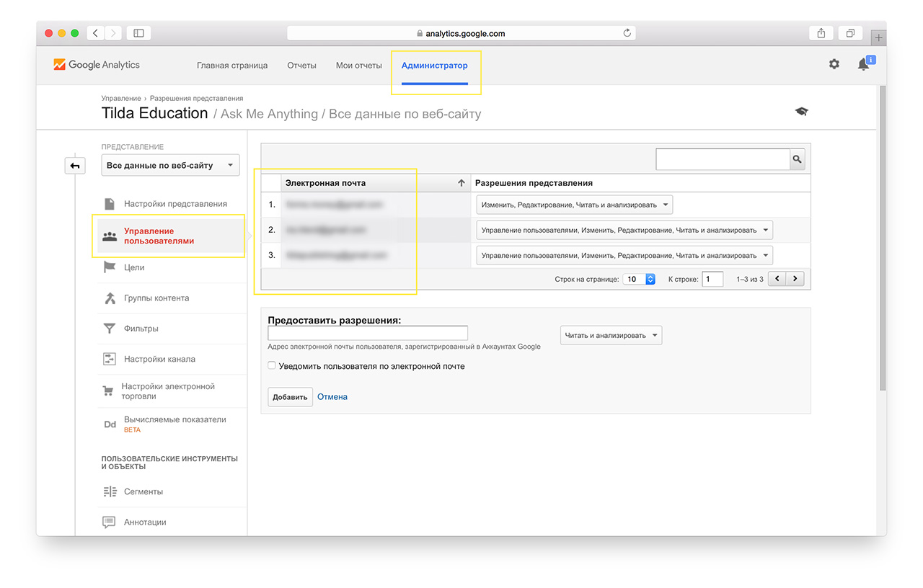Go to next page of users
This screenshot has width=923, height=588.
pos(795,279)
